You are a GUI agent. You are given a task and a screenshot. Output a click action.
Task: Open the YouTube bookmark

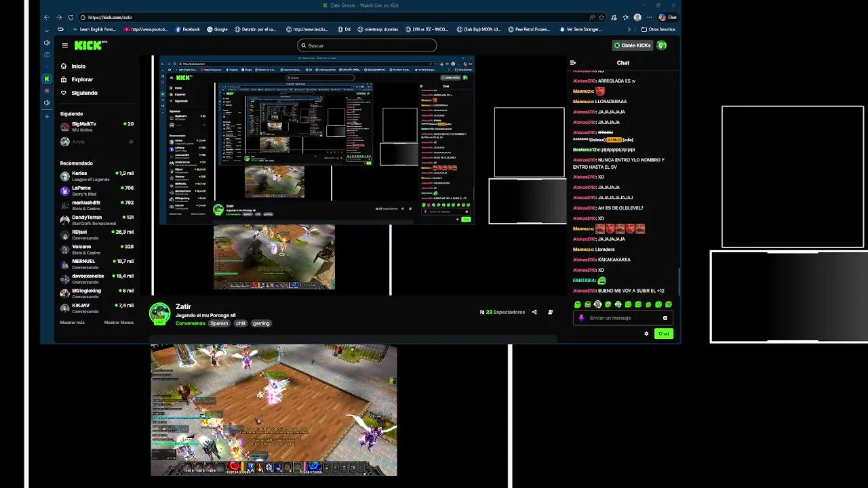(146, 30)
